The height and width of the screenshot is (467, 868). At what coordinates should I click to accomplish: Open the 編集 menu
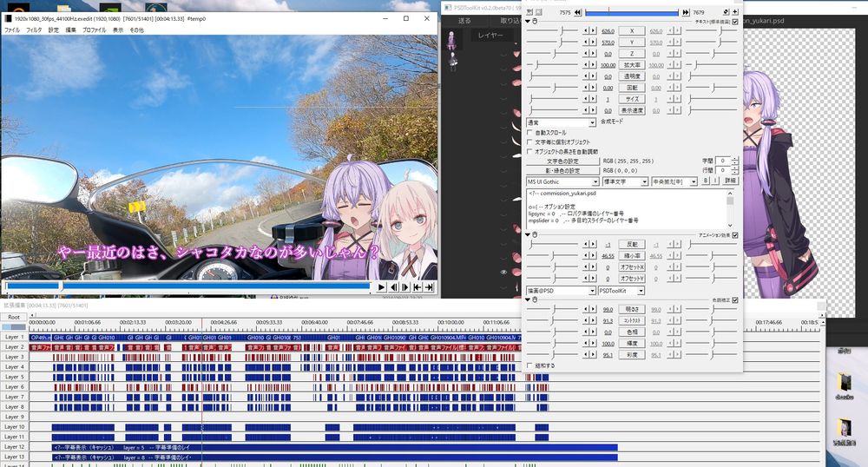pos(71,30)
